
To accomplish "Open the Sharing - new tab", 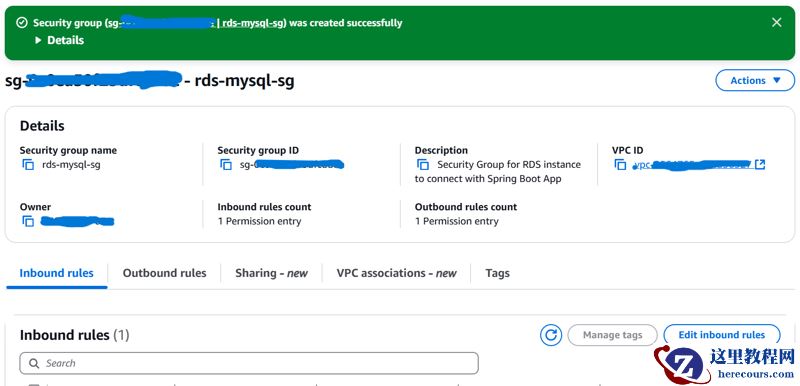I will tap(271, 273).
